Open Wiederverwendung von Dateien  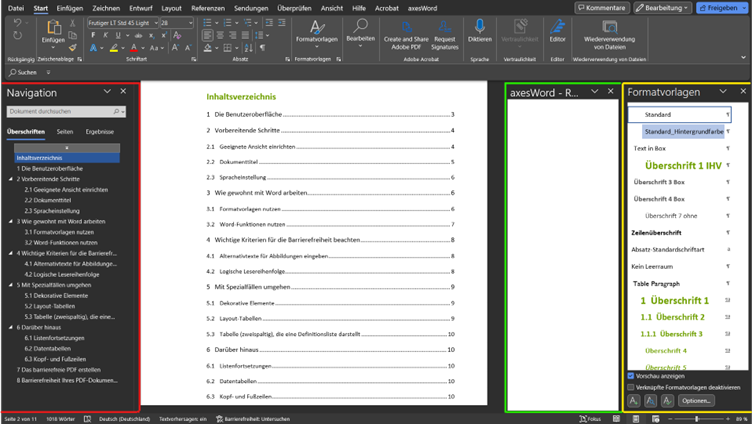point(609,35)
